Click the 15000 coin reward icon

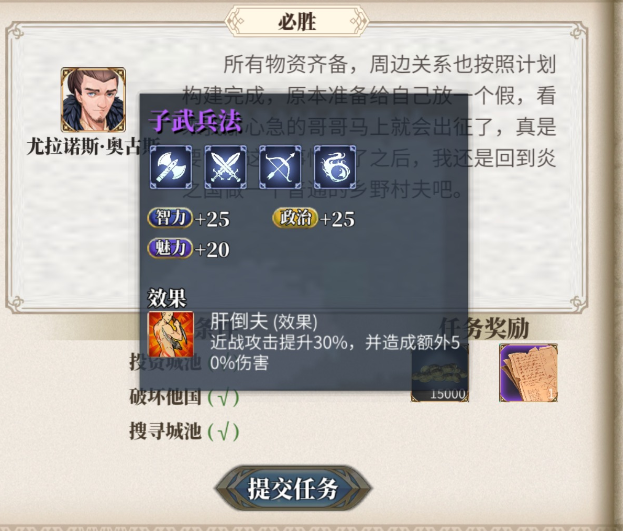point(439,374)
